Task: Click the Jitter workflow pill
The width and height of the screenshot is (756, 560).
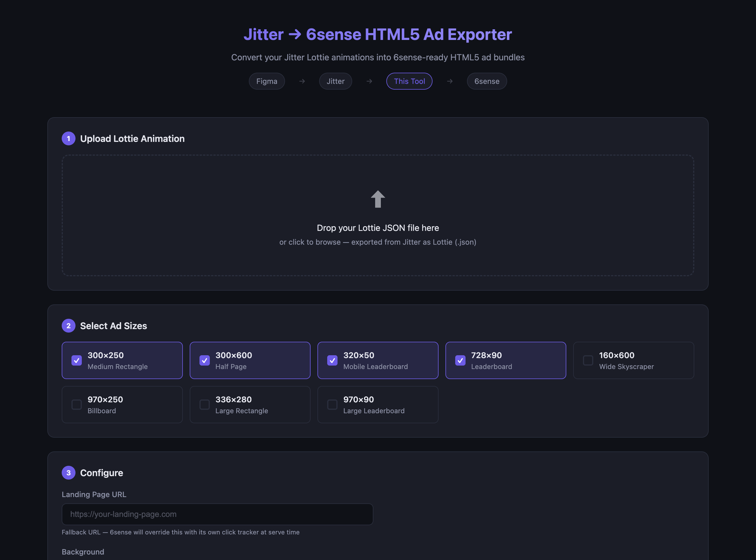Action: click(x=335, y=81)
